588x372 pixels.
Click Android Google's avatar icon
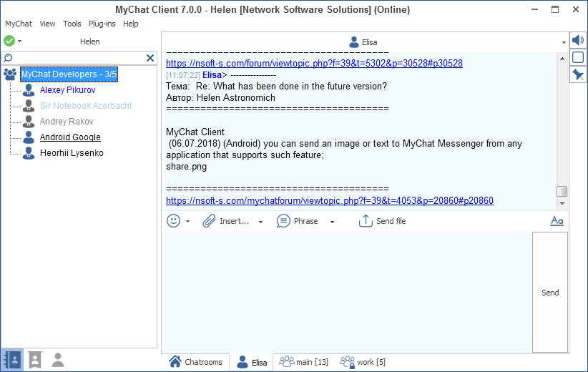pos(29,137)
